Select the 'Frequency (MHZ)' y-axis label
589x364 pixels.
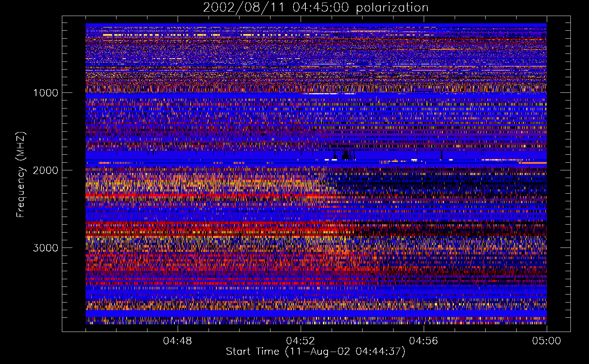(21, 175)
